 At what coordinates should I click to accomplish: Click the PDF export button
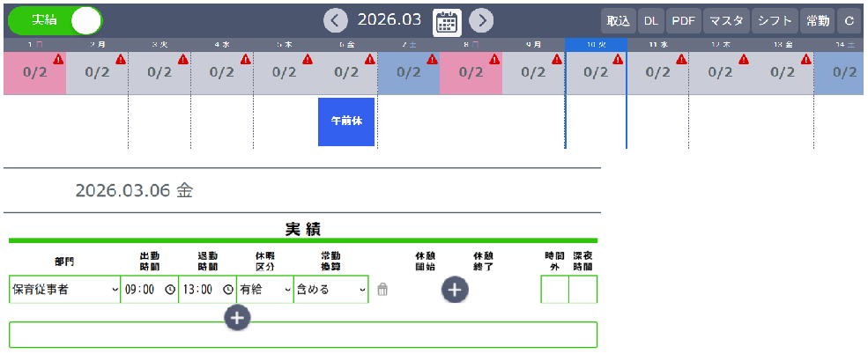tap(683, 20)
